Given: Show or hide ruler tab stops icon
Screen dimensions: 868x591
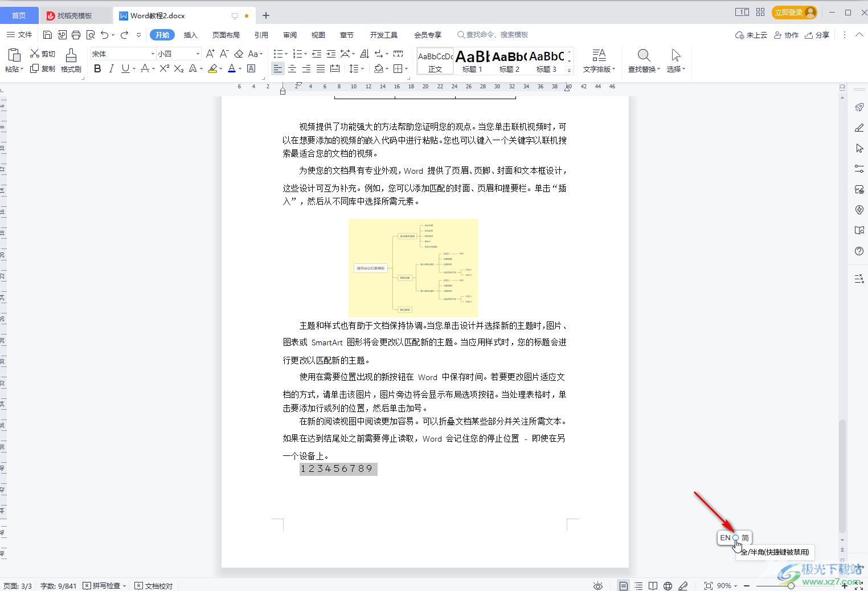Looking at the screenshot, I should [x=398, y=54].
